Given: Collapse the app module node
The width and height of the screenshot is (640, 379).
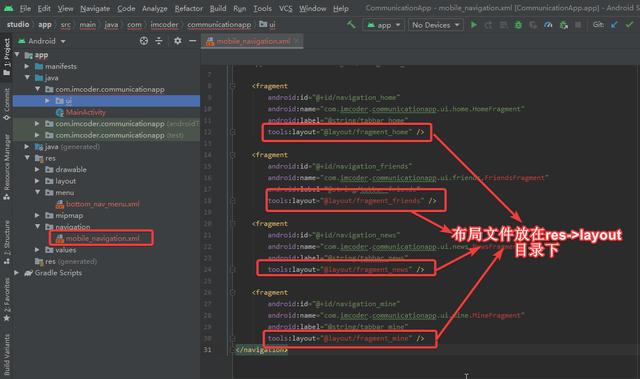Looking at the screenshot, I should pyautogui.click(x=17, y=55).
